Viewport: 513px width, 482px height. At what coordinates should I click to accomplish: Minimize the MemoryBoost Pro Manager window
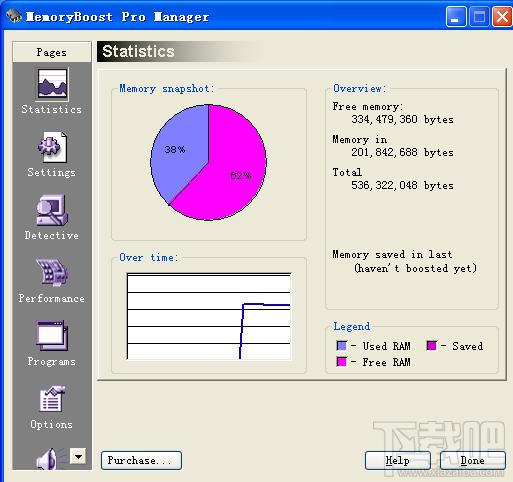click(x=456, y=17)
